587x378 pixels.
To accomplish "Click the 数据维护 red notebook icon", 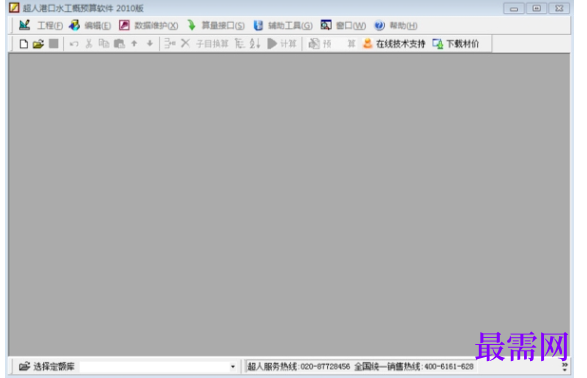I will tap(124, 25).
